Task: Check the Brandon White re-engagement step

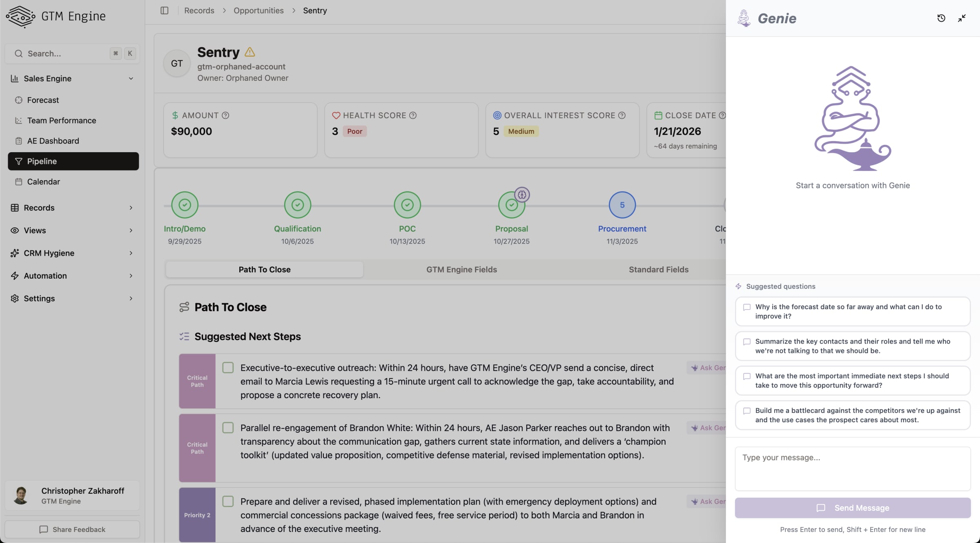Action: [x=228, y=428]
